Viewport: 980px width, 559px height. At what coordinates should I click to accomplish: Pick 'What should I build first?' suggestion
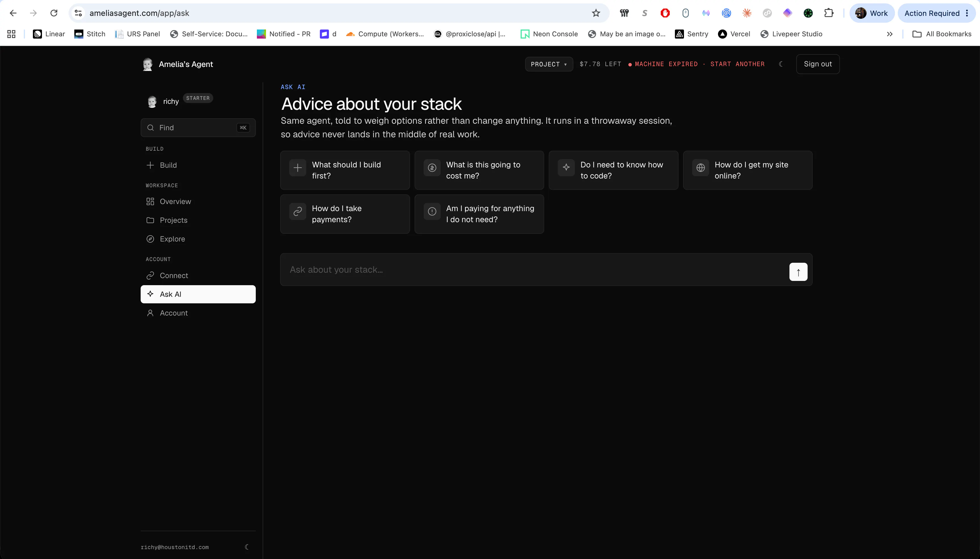(x=345, y=170)
